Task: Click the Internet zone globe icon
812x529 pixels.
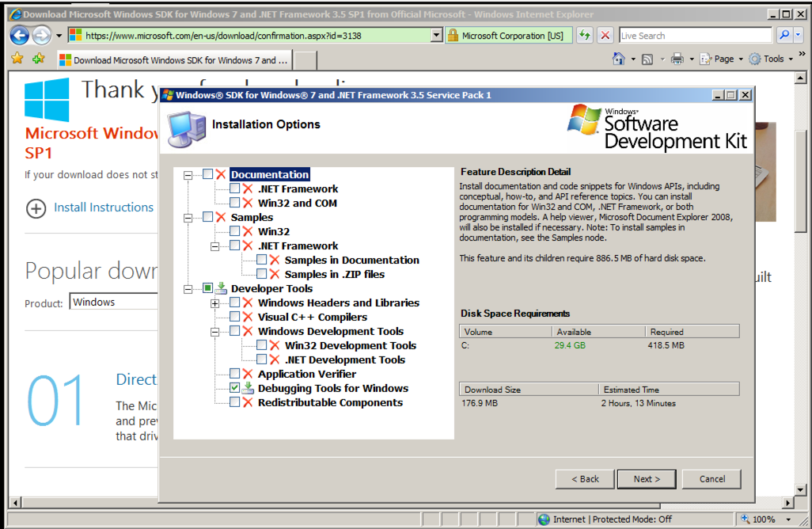Action: (544, 519)
